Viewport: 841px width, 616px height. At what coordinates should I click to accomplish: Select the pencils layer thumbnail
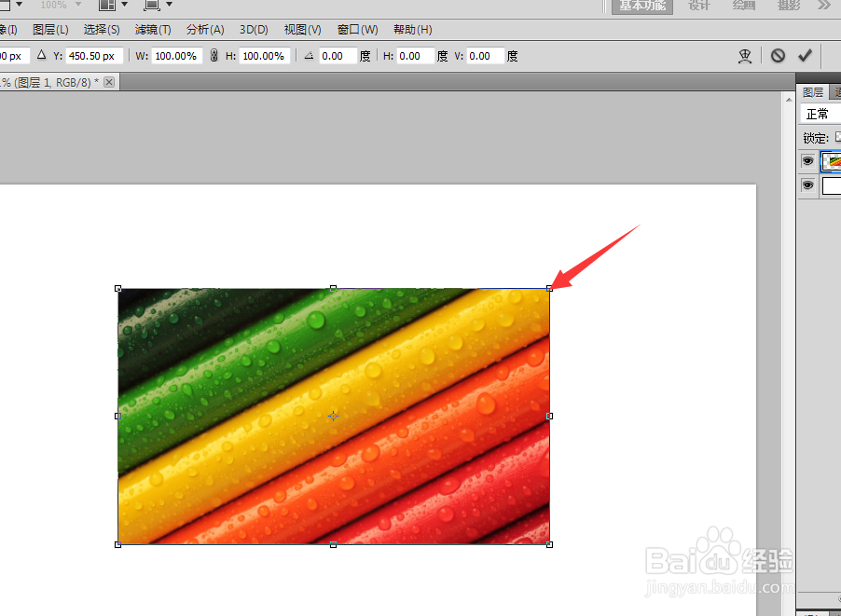pyautogui.click(x=832, y=161)
